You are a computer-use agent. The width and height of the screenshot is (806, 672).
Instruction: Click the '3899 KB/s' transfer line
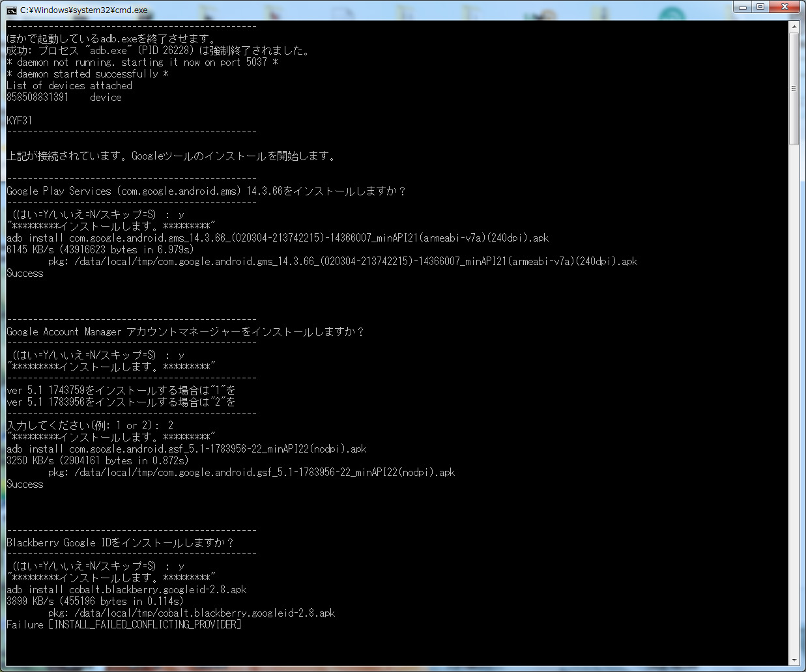click(x=95, y=601)
